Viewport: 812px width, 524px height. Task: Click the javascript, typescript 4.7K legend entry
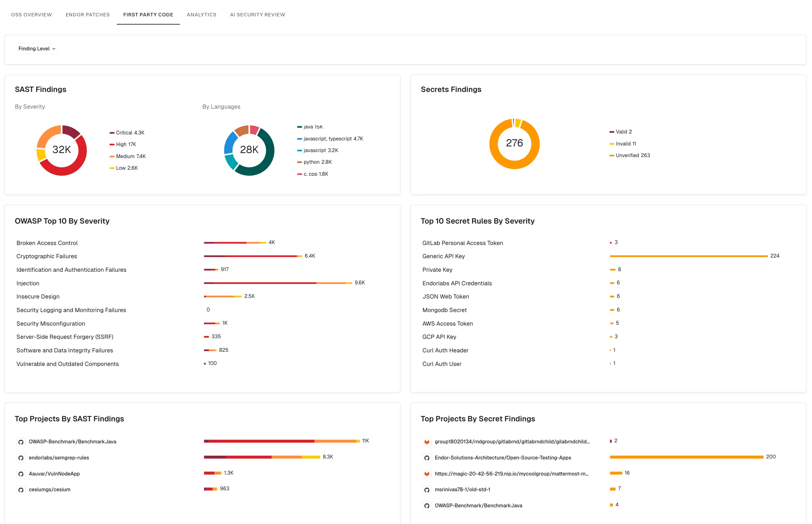330,139
